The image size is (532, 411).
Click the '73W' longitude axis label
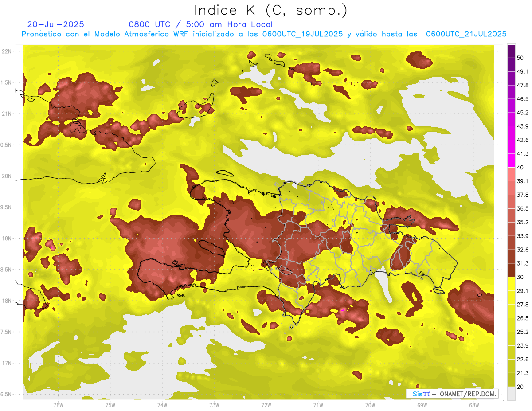coord(214,405)
